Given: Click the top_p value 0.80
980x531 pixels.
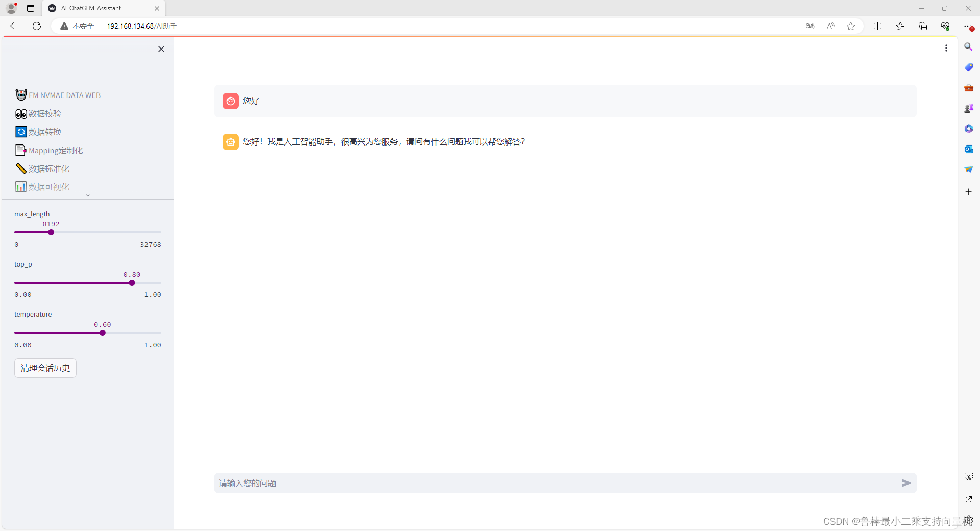Looking at the screenshot, I should [132, 275].
